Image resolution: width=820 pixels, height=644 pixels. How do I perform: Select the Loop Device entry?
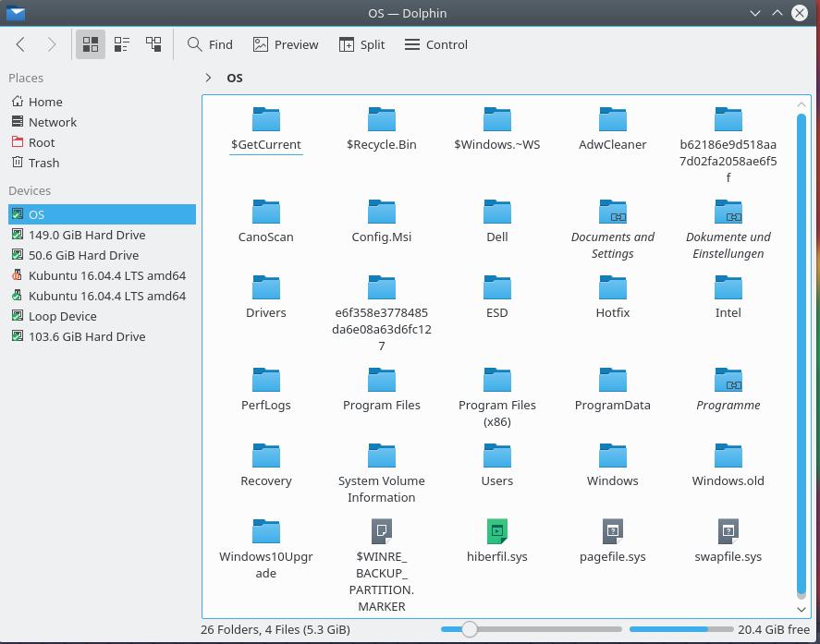62,316
